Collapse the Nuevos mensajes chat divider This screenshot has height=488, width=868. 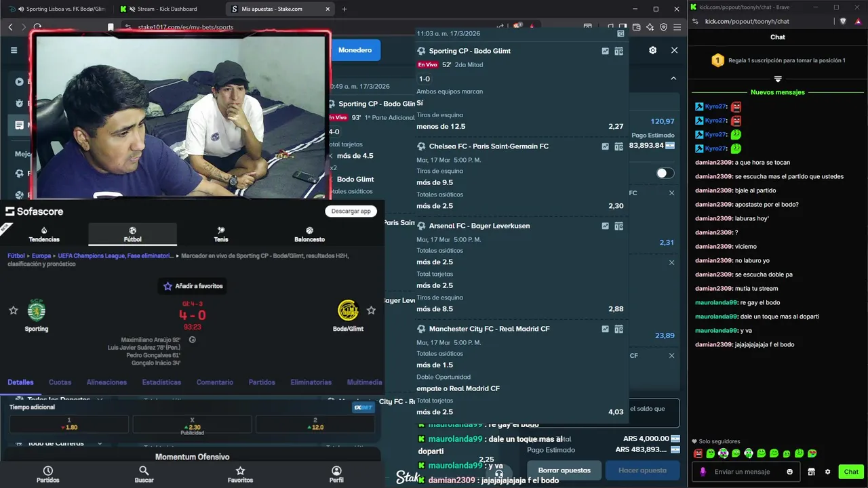coord(778,79)
